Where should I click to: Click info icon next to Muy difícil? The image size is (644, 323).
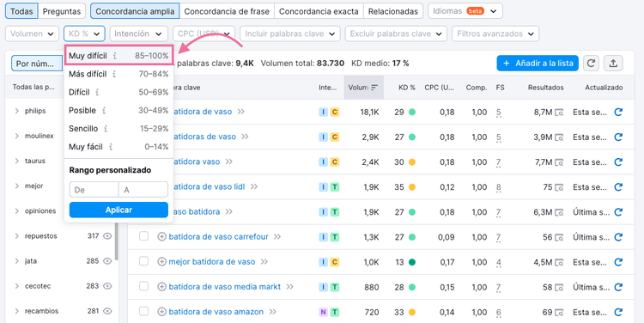coord(114,56)
